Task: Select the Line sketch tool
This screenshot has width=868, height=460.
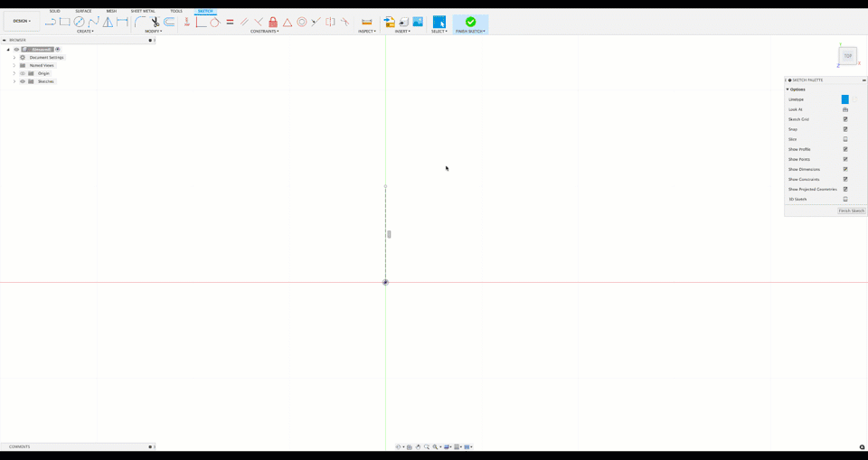Action: [x=51, y=23]
